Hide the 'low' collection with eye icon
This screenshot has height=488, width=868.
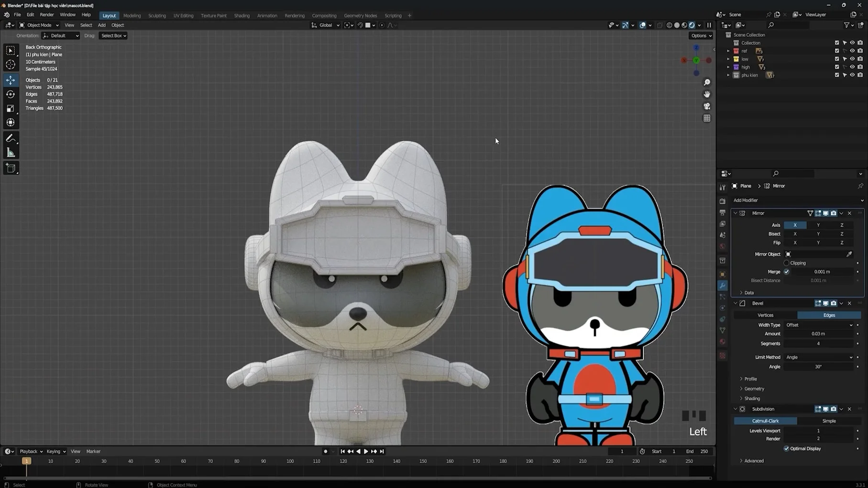pos(852,59)
